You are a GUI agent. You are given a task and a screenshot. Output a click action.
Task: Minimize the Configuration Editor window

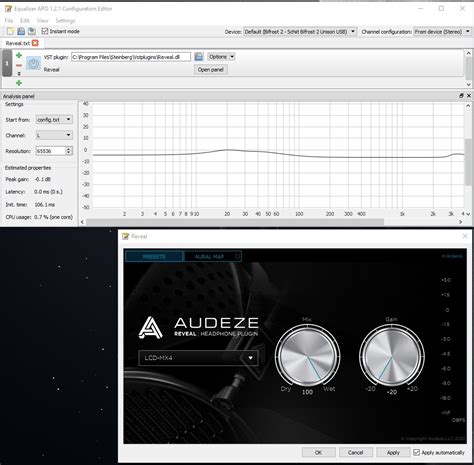point(421,8)
